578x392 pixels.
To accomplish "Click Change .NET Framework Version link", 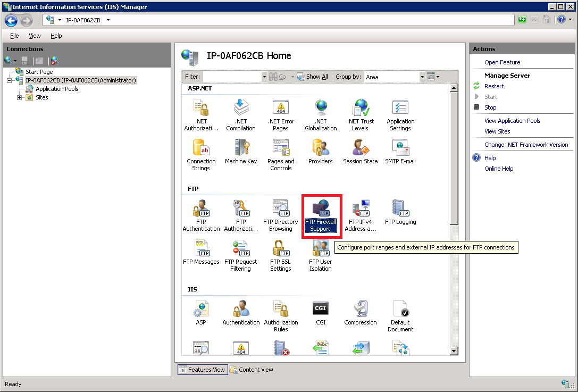I will click(526, 145).
